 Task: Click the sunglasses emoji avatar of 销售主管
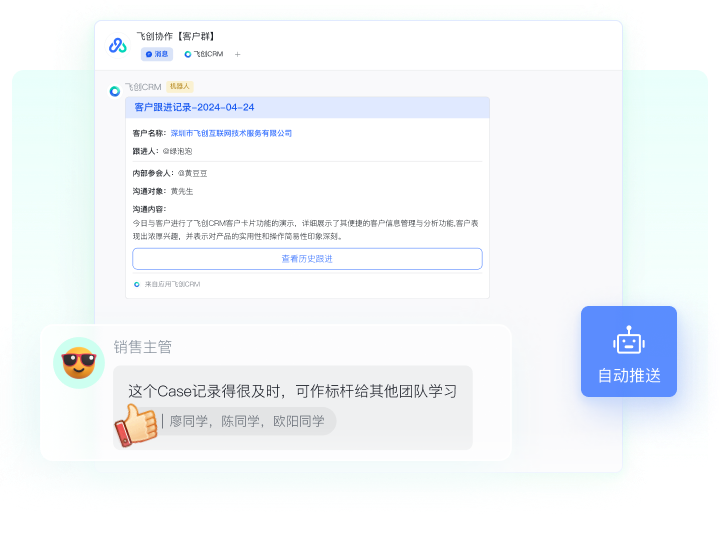pyautogui.click(x=79, y=363)
